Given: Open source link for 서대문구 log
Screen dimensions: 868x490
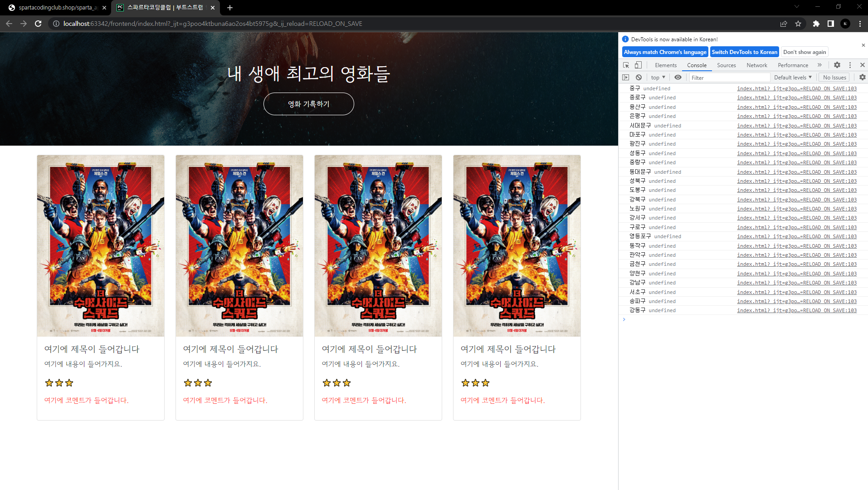Looking at the screenshot, I should point(797,126).
